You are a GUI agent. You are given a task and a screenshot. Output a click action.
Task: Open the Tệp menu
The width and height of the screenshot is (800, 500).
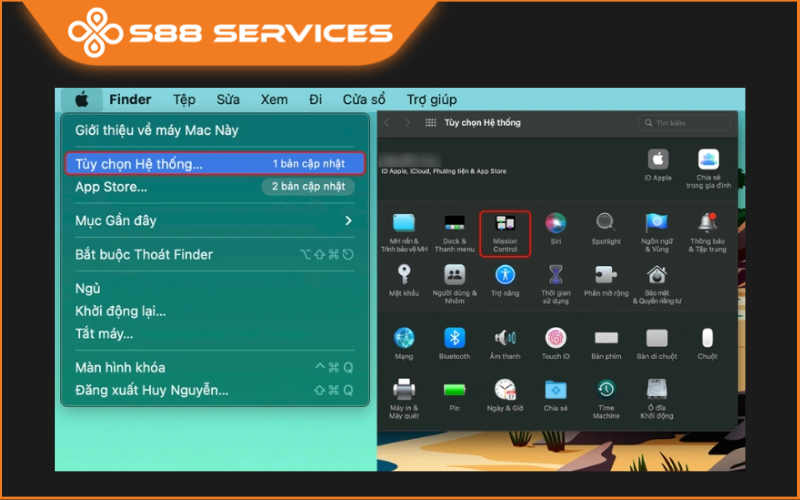point(184,99)
